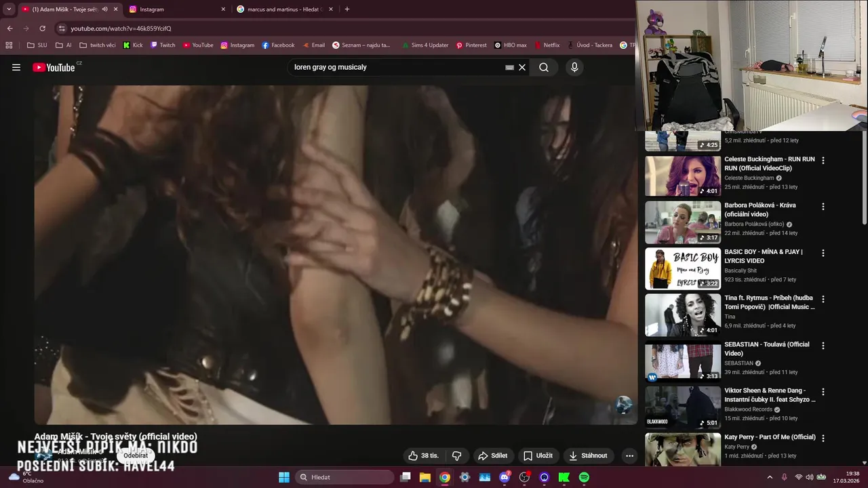Open the apps grid in bookmarks bar
Viewport: 868px width, 488px height.
point(9,45)
